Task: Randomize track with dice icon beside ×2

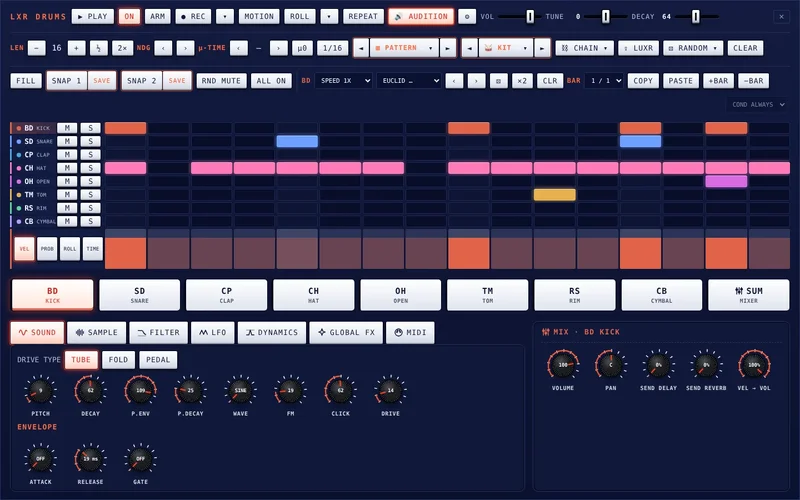Action: 498,81
